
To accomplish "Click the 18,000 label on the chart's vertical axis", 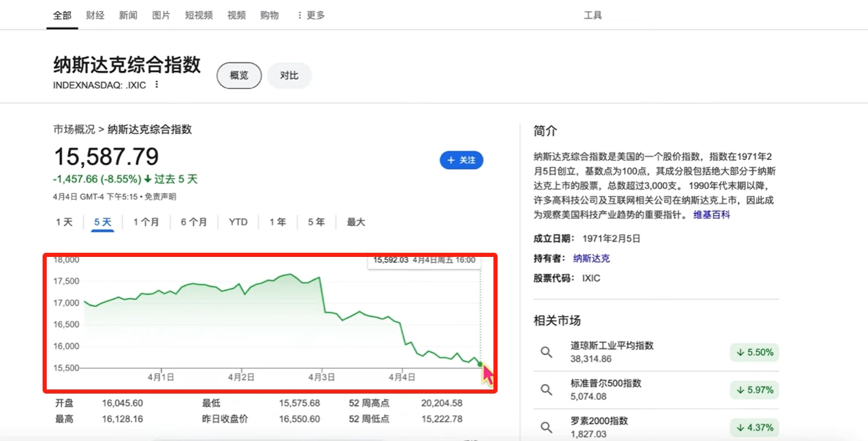I will (67, 260).
